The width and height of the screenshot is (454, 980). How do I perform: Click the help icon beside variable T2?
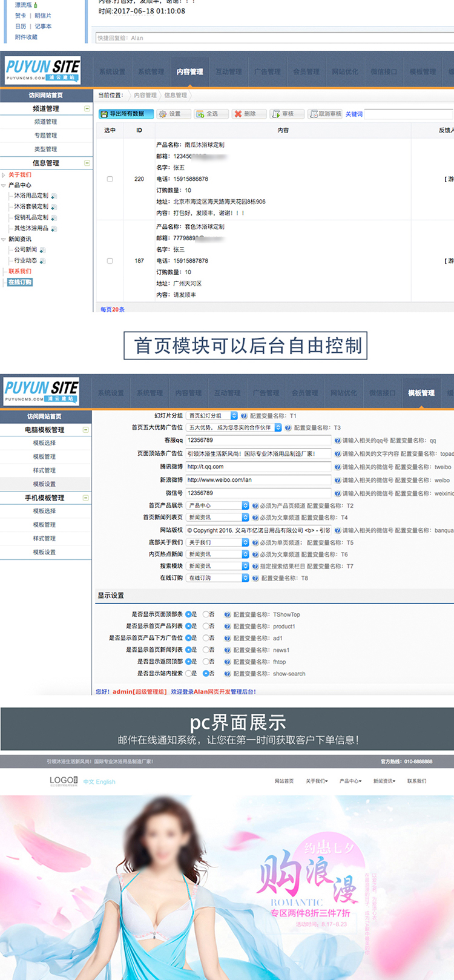pyautogui.click(x=255, y=505)
